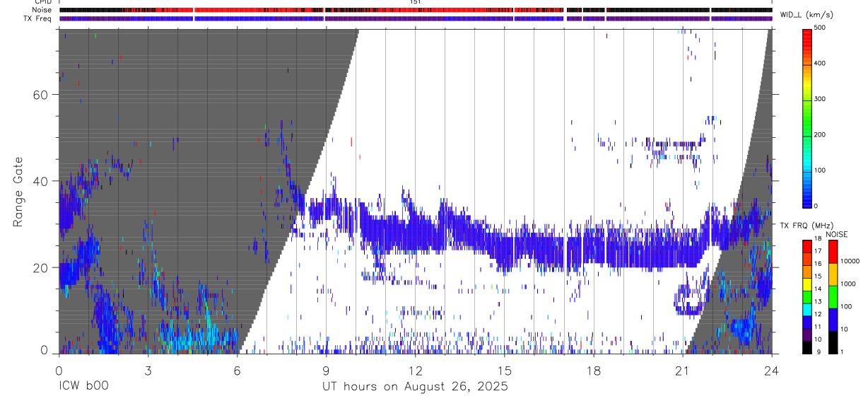Click the '3' UT hour tick label
This screenshot has height=401, width=868.
pyautogui.click(x=148, y=370)
